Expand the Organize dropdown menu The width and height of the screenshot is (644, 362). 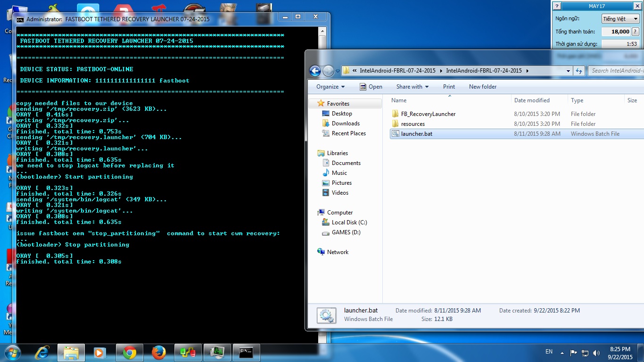coord(330,87)
